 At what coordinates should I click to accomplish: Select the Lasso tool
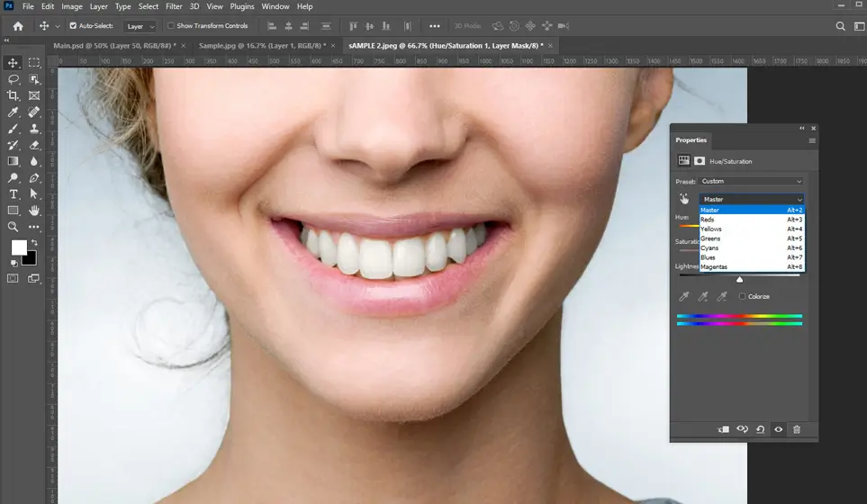tap(13, 79)
